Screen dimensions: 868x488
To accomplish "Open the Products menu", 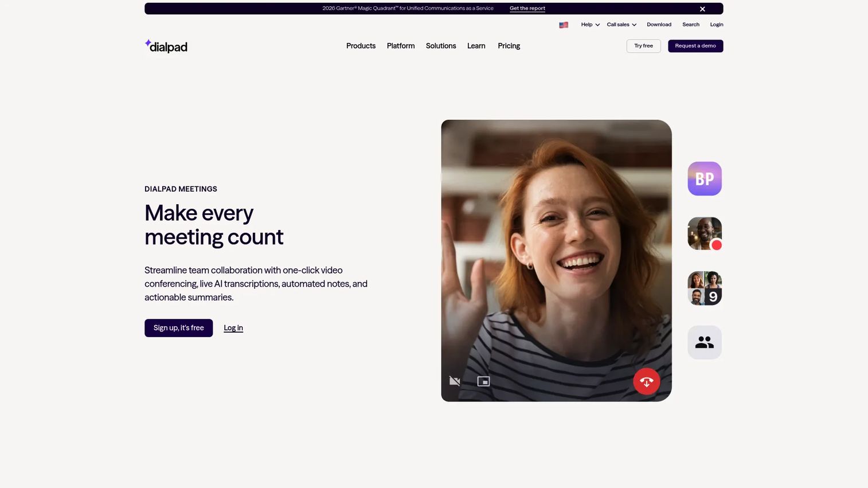I will click(361, 46).
